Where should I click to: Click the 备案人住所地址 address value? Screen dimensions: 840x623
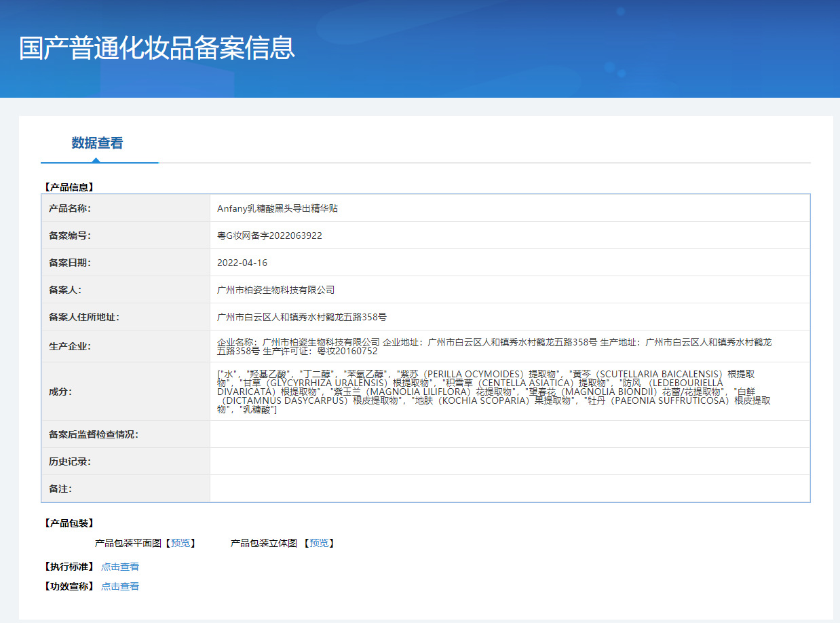pos(301,317)
